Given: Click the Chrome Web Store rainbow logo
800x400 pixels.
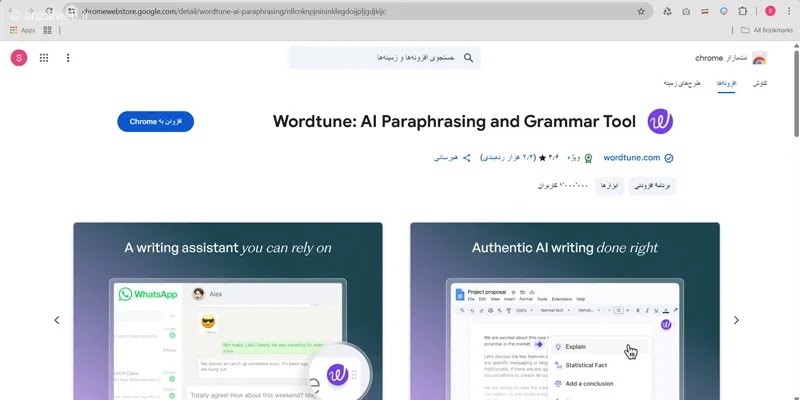Looking at the screenshot, I should coord(759,58).
